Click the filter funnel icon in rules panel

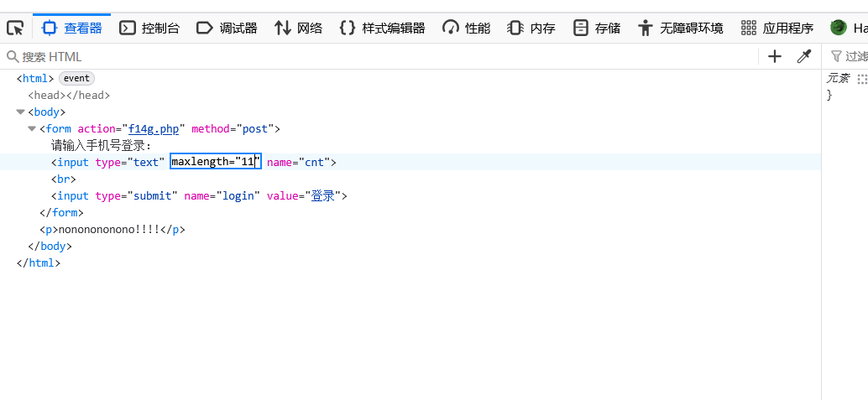pos(836,56)
